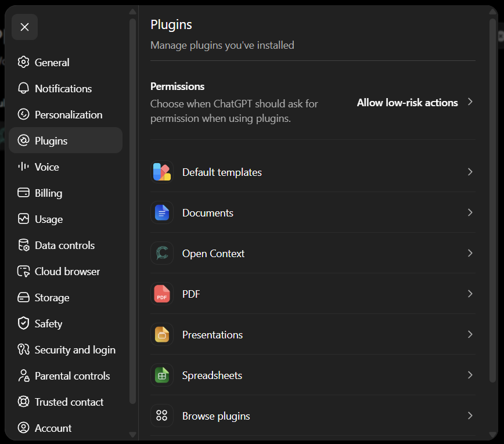Open the PDF plugin details

[313, 294]
